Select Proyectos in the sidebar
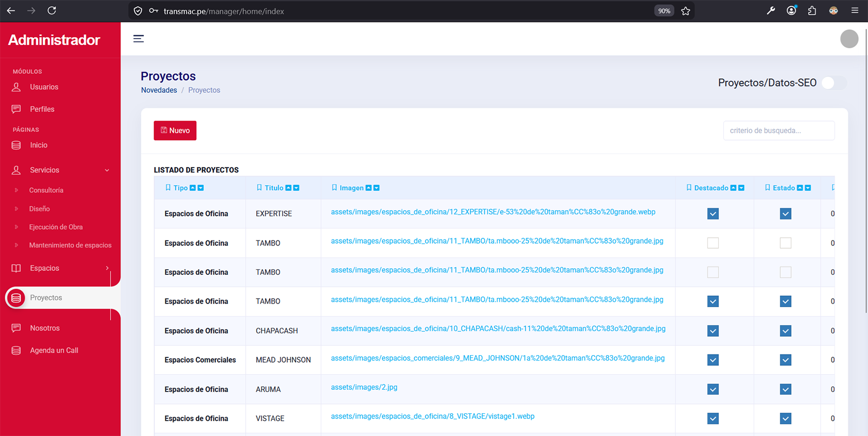868x436 pixels. 46,298
